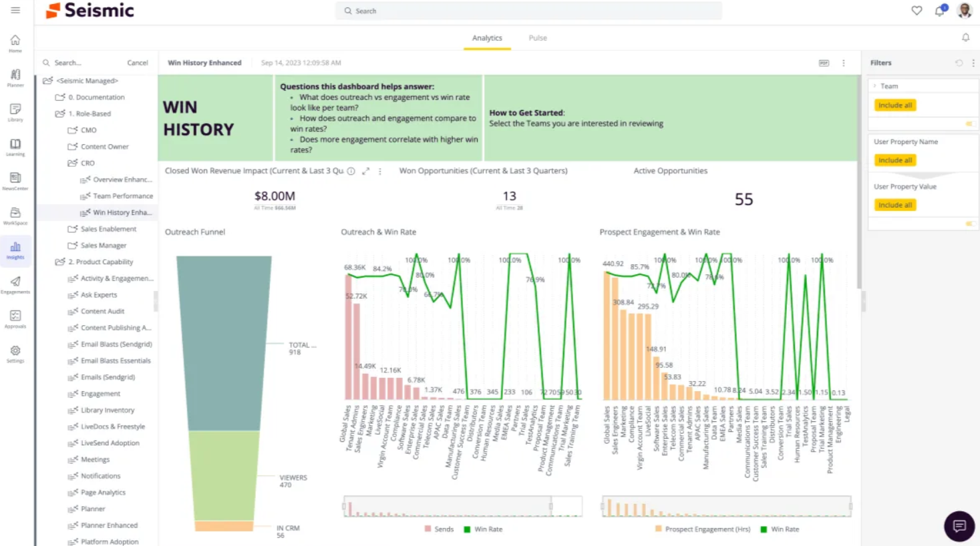Open user profile avatar
The height and width of the screenshot is (546, 980).
coord(965,10)
